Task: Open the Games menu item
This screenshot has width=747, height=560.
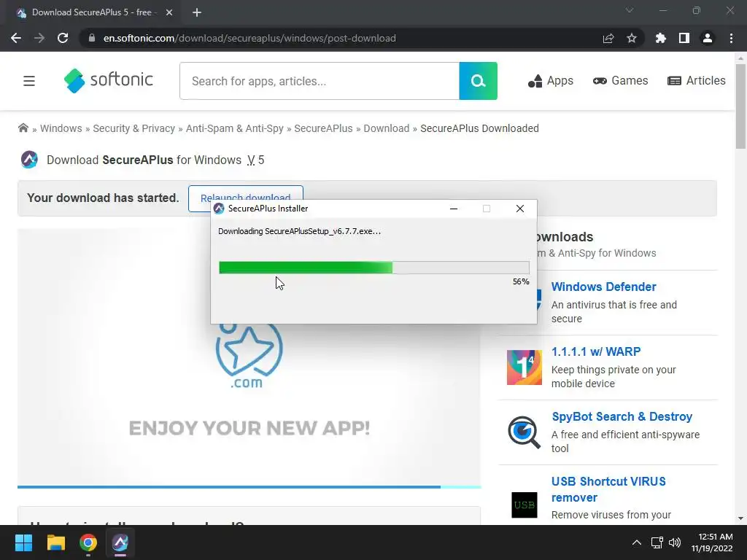Action: [620, 81]
